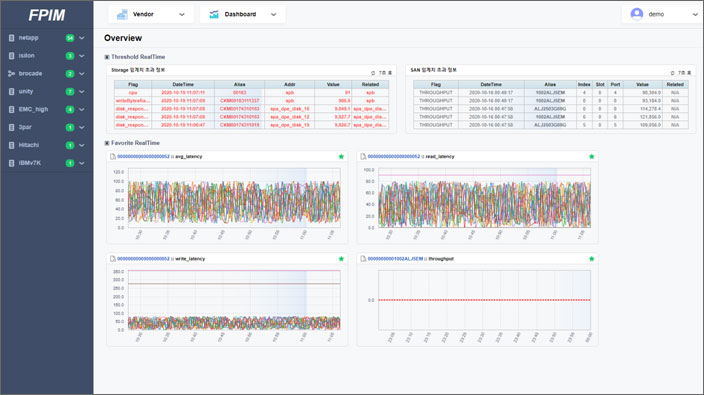The height and width of the screenshot is (395, 704).
Task: Open 1002ALJSEM link on throughput chart
Action: (395, 259)
